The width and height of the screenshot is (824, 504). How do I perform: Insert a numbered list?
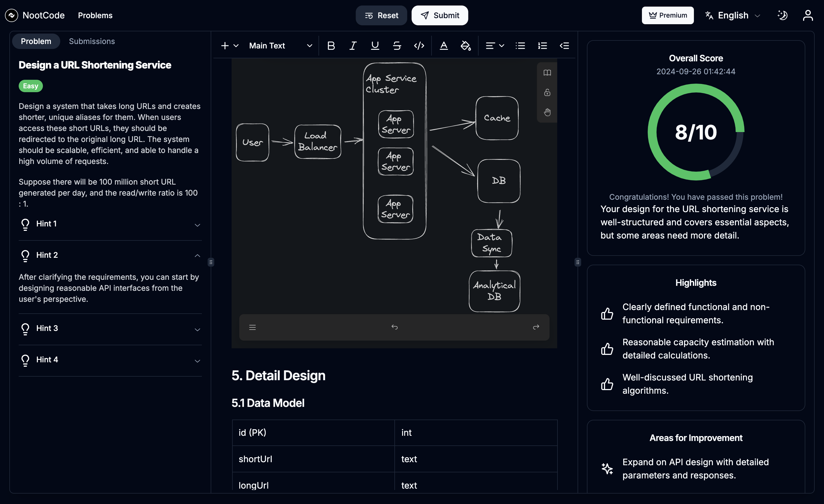(x=542, y=46)
